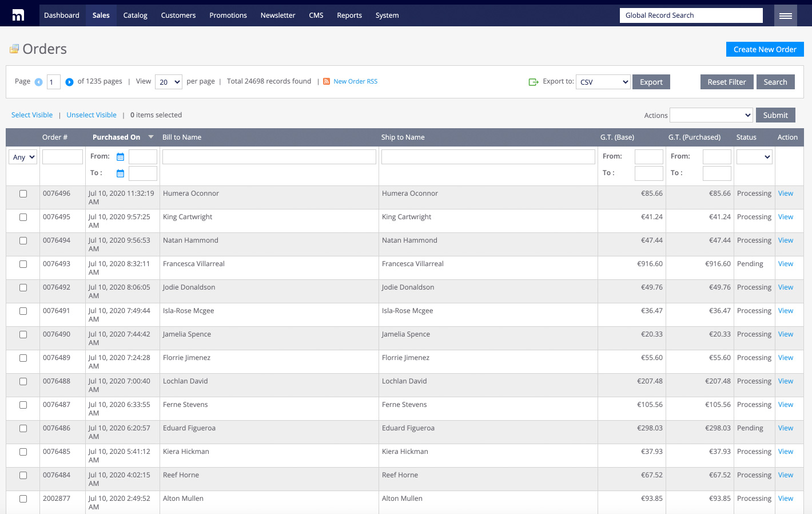Check the box for order 0076496
The image size is (812, 514).
pos(23,194)
